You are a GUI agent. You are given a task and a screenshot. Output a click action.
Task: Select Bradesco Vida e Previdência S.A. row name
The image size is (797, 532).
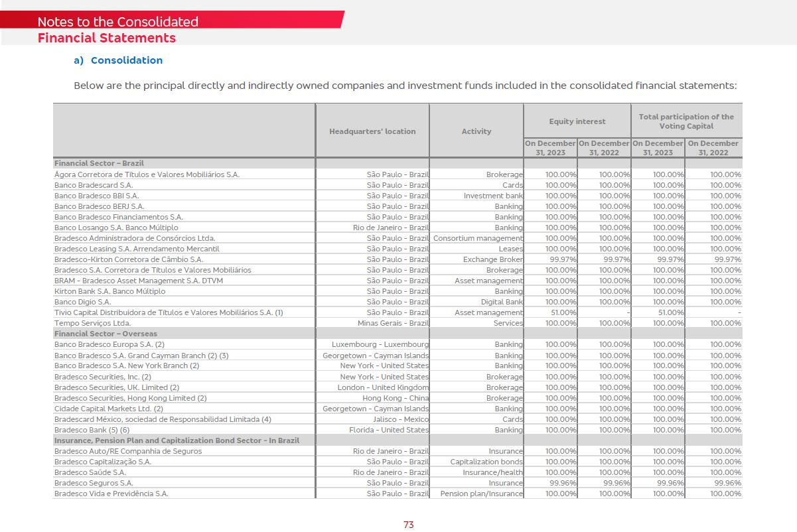[111, 494]
